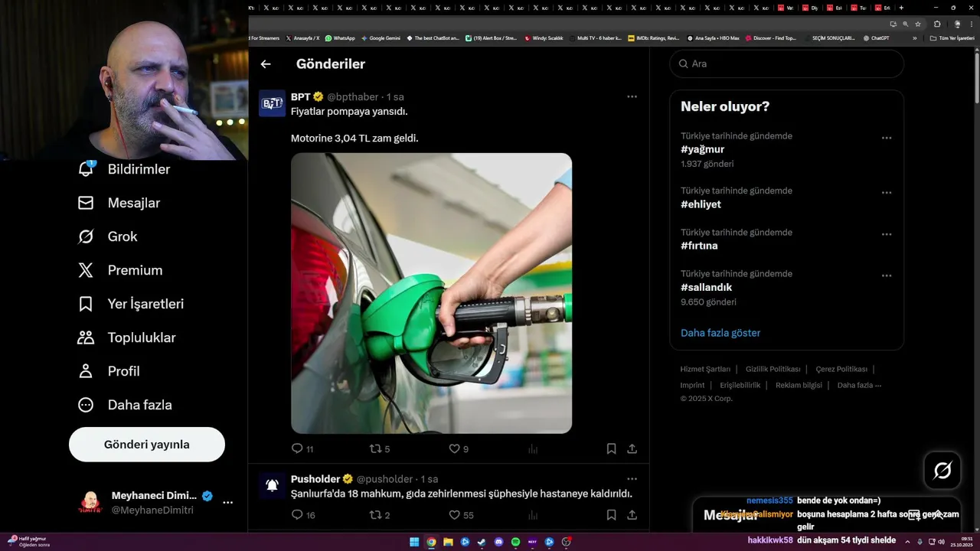980x551 pixels.
Task: Open Bildirimler notifications bell
Action: pyautogui.click(x=87, y=169)
